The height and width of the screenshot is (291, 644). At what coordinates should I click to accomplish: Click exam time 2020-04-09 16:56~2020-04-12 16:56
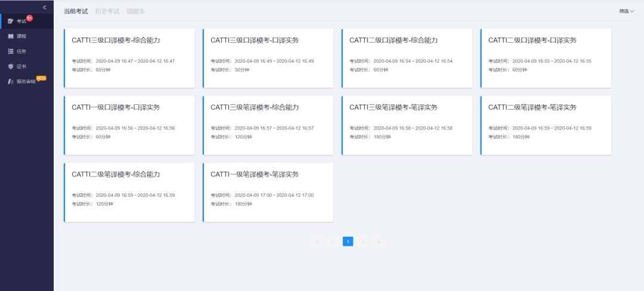click(135, 128)
